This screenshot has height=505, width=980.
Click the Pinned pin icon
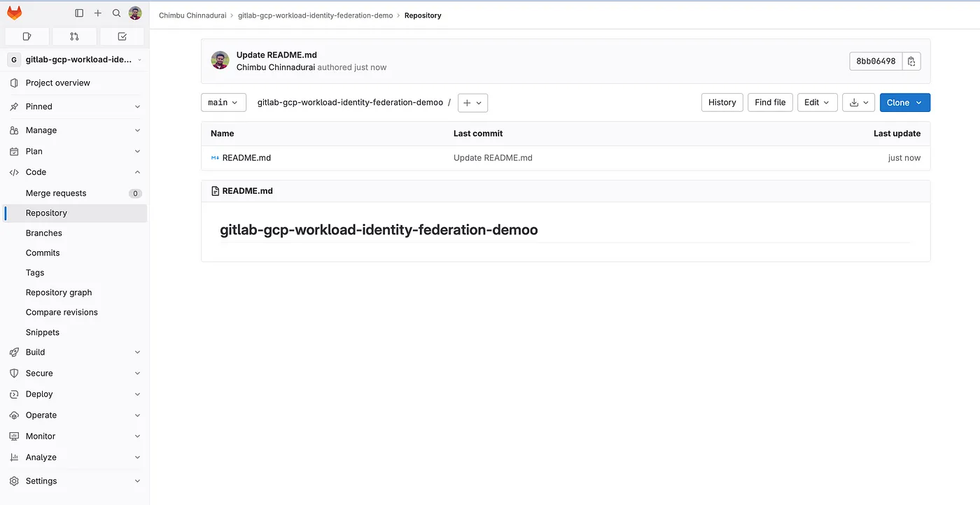coord(14,106)
